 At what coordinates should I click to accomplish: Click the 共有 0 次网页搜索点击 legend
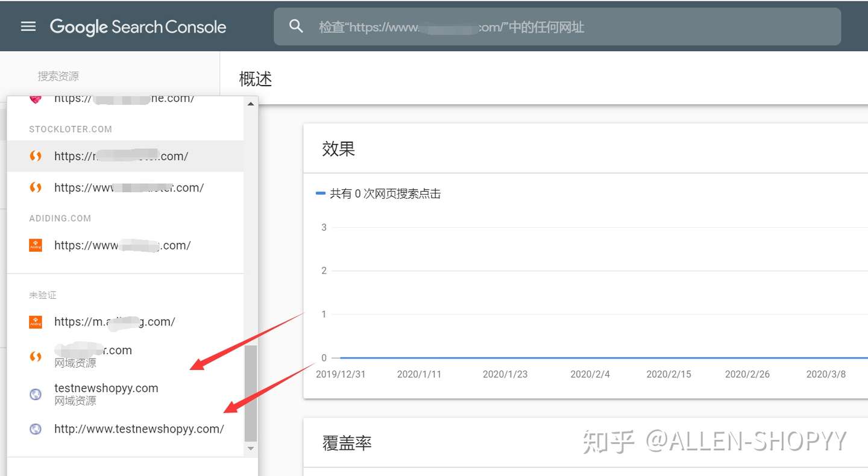point(379,193)
